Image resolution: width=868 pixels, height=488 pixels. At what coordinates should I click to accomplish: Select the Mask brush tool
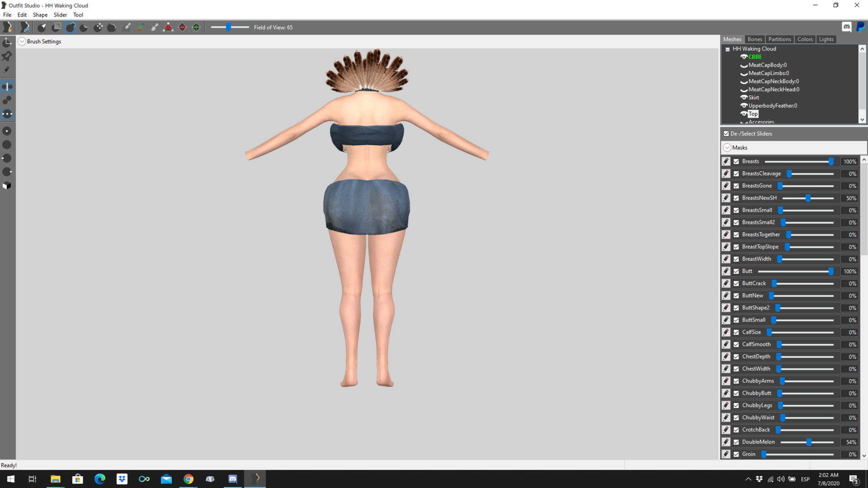coord(56,27)
